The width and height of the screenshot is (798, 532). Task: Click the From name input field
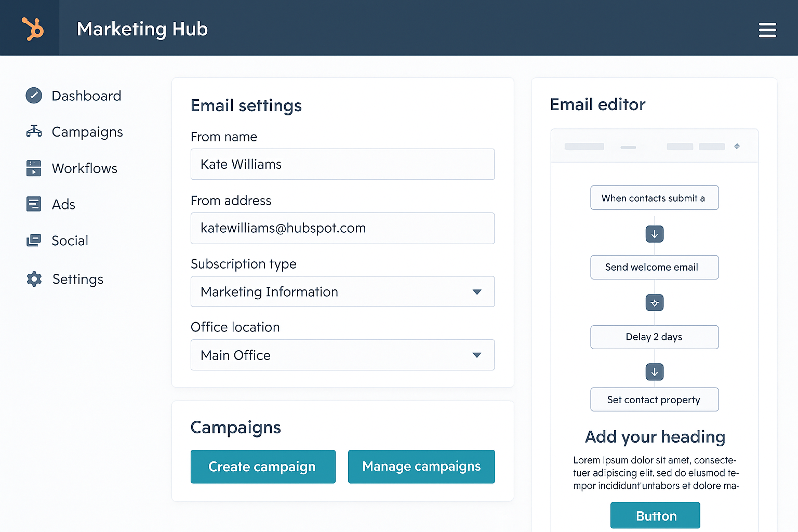point(342,164)
